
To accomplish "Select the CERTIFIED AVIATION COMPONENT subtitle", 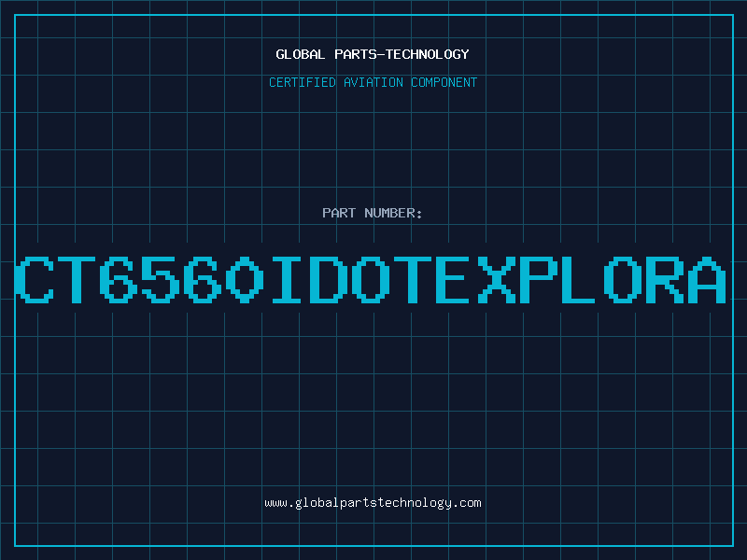I will [x=373, y=82].
